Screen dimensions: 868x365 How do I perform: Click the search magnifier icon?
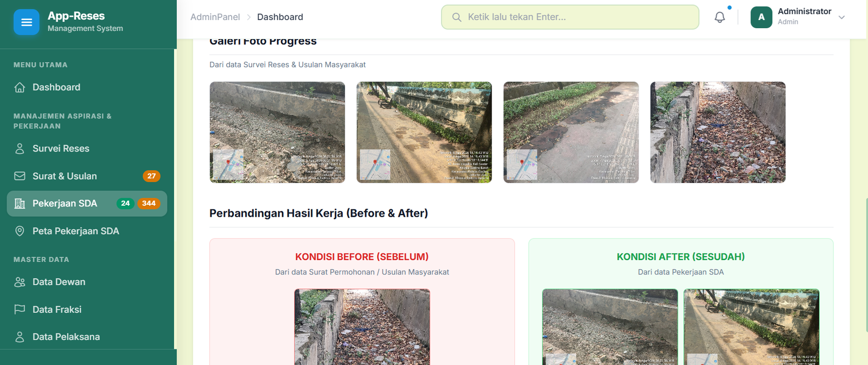click(x=457, y=17)
